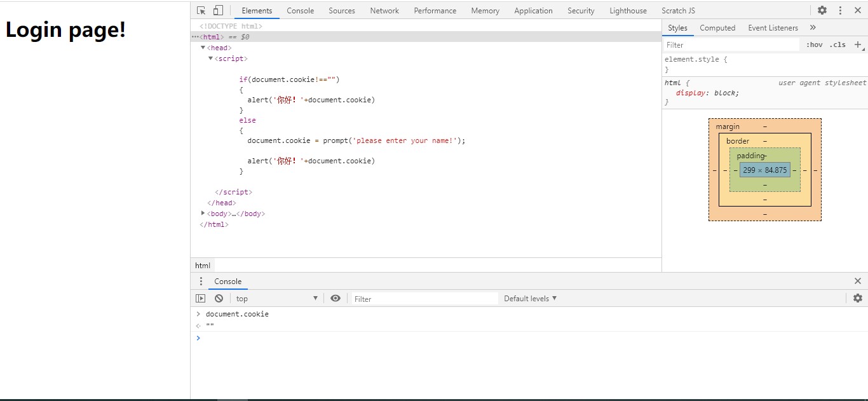Click the box model margin label
Image resolution: width=868 pixels, height=401 pixels.
(728, 126)
